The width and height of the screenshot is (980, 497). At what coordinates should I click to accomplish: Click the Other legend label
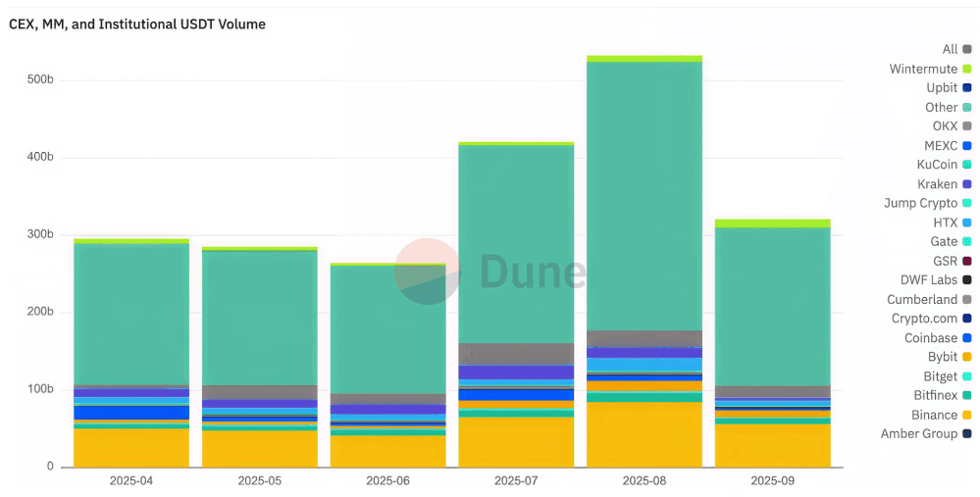pos(941,108)
